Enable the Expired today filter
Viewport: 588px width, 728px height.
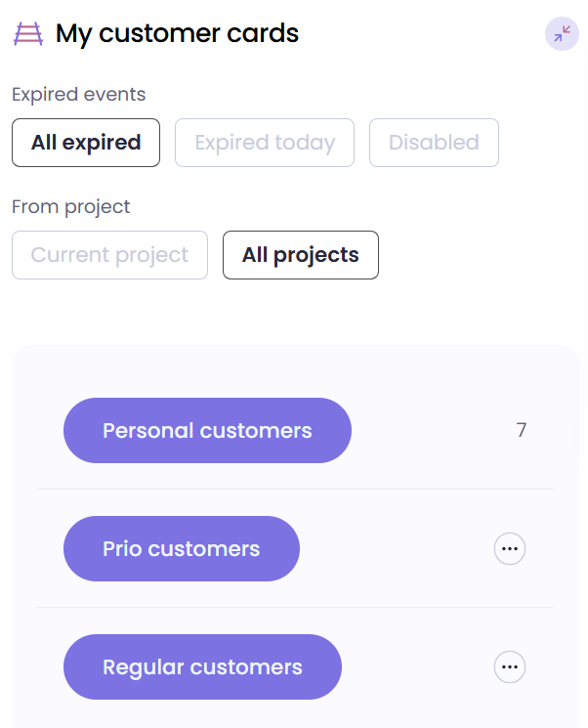tap(265, 143)
